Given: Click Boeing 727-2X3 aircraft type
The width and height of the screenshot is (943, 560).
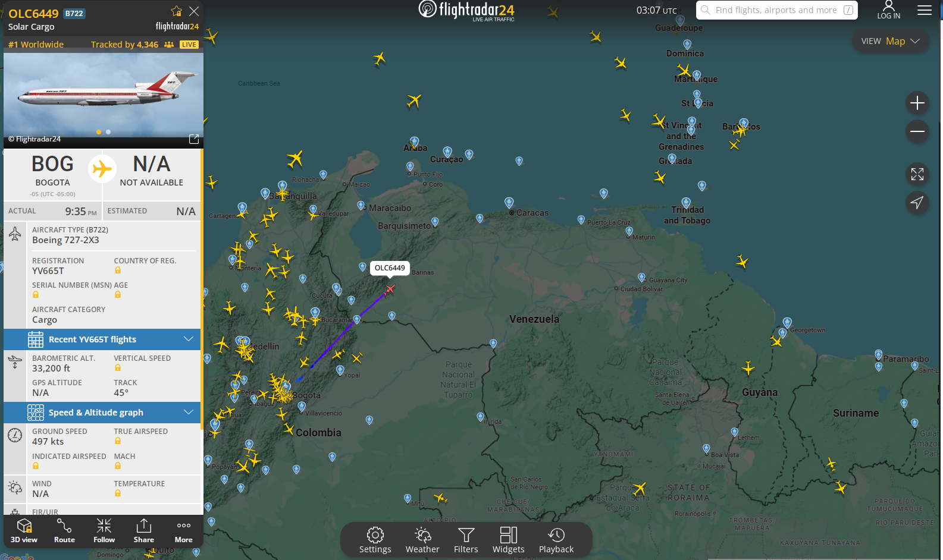Looking at the screenshot, I should pos(65,240).
